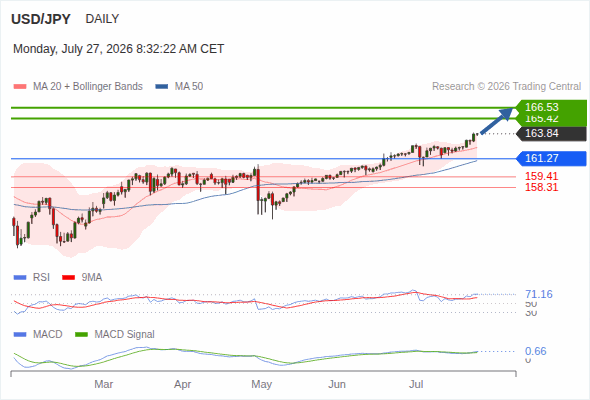
Task: Select the 166.53 resistance price label
Action: [x=551, y=107]
